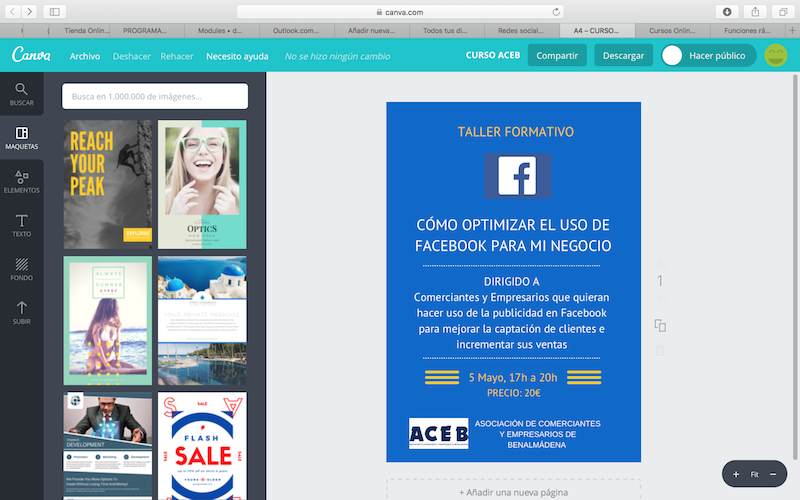Screen dimensions: 800x500
Task: Reload the page in Safari
Action: click(x=556, y=12)
